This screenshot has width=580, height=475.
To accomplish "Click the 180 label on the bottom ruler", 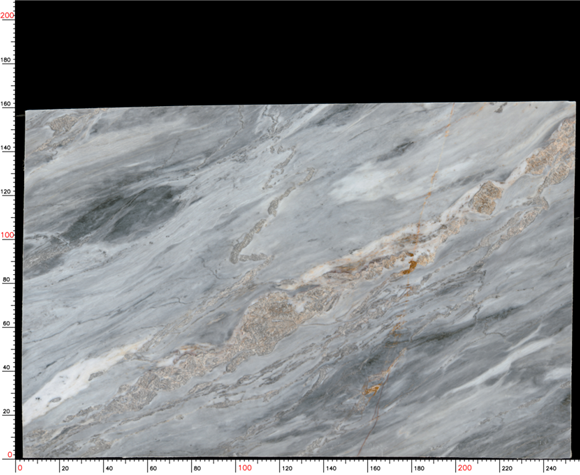I will (419, 469).
